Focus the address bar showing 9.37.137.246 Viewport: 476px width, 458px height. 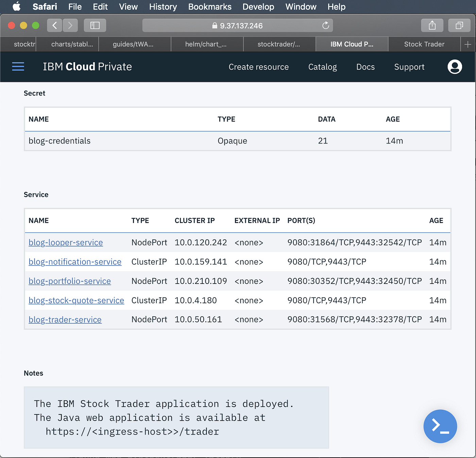(x=237, y=26)
